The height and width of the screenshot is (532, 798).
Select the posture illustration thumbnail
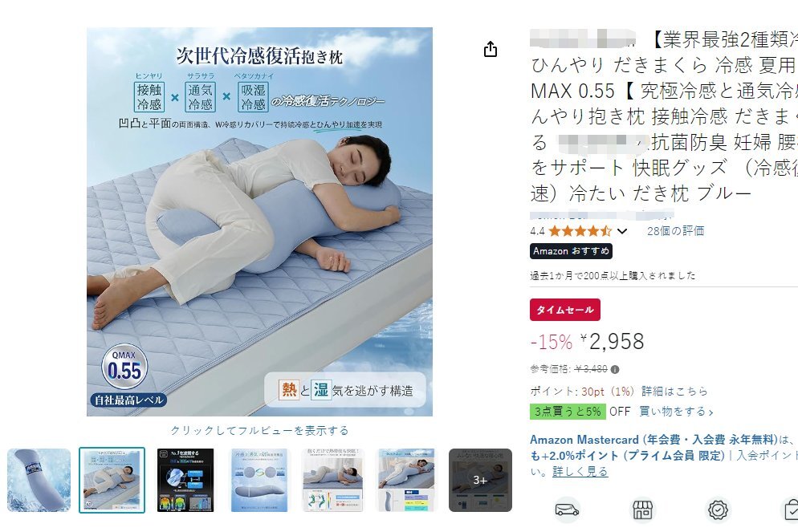click(x=333, y=480)
